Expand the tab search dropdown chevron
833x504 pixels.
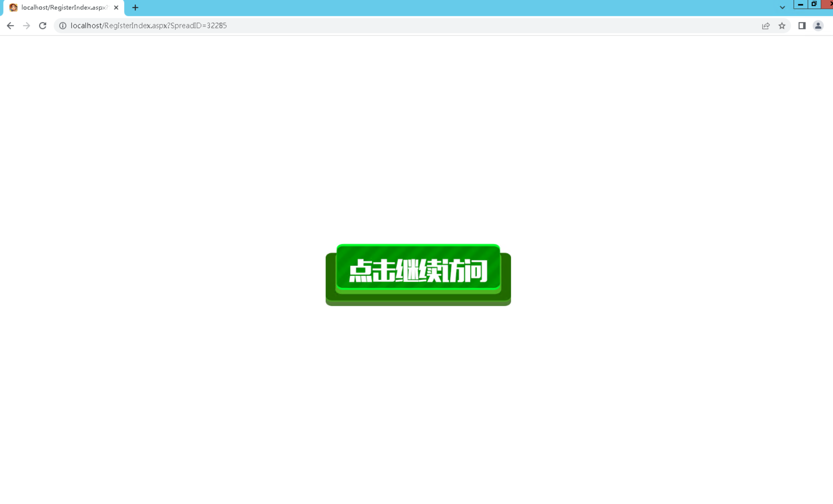pos(782,7)
